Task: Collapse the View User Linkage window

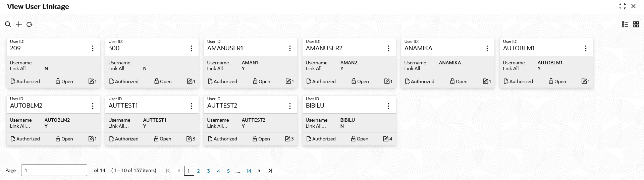Action: click(x=623, y=6)
